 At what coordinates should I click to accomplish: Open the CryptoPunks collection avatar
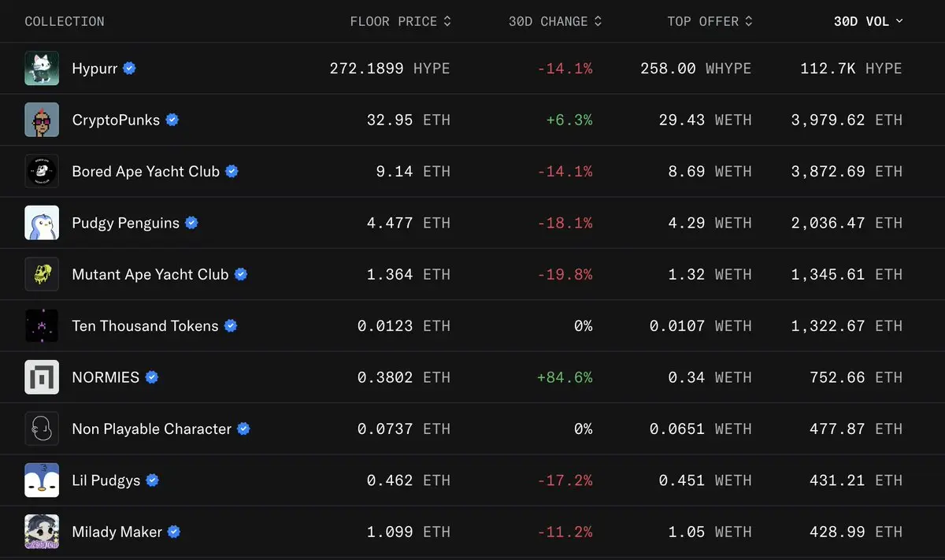click(x=42, y=120)
